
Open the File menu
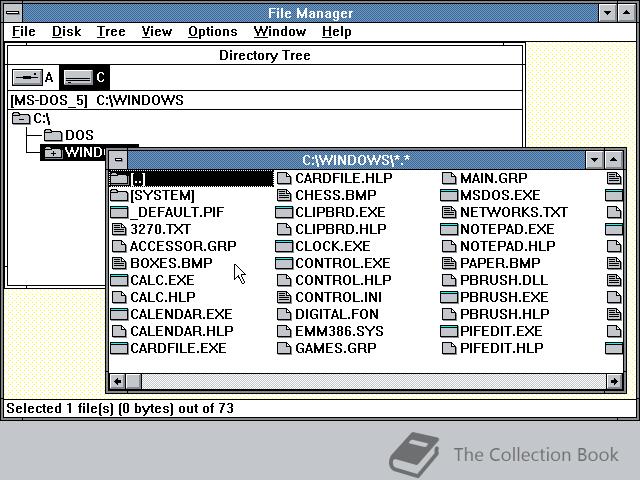pyautogui.click(x=24, y=31)
